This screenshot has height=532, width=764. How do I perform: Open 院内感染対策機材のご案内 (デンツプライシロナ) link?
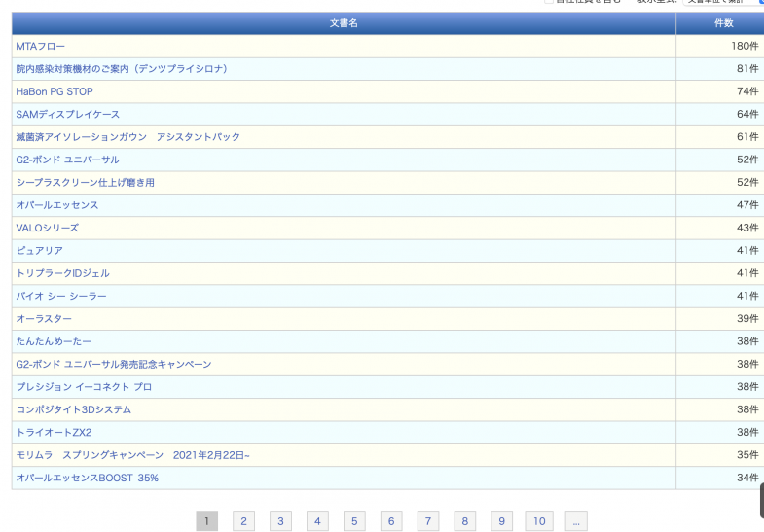coord(122,69)
